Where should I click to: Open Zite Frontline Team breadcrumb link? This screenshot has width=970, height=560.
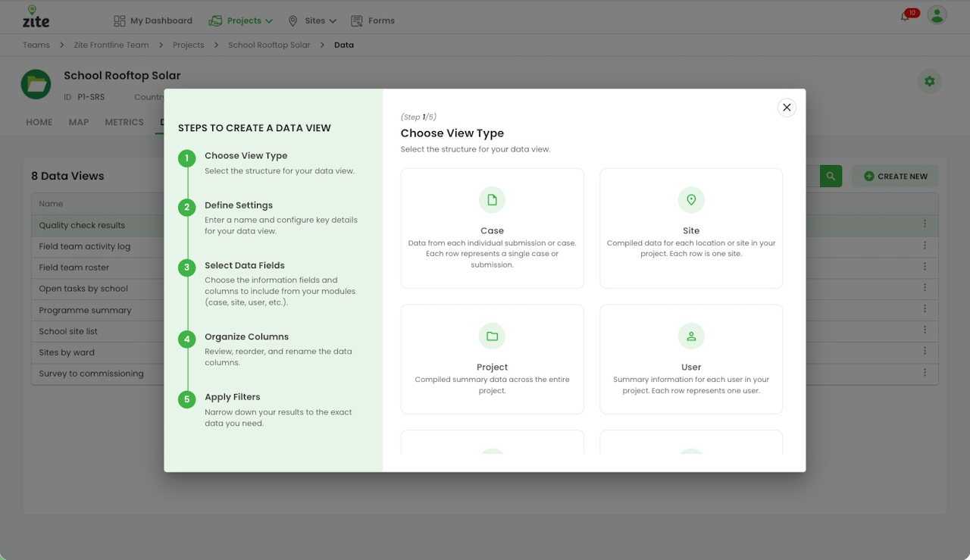(x=111, y=45)
